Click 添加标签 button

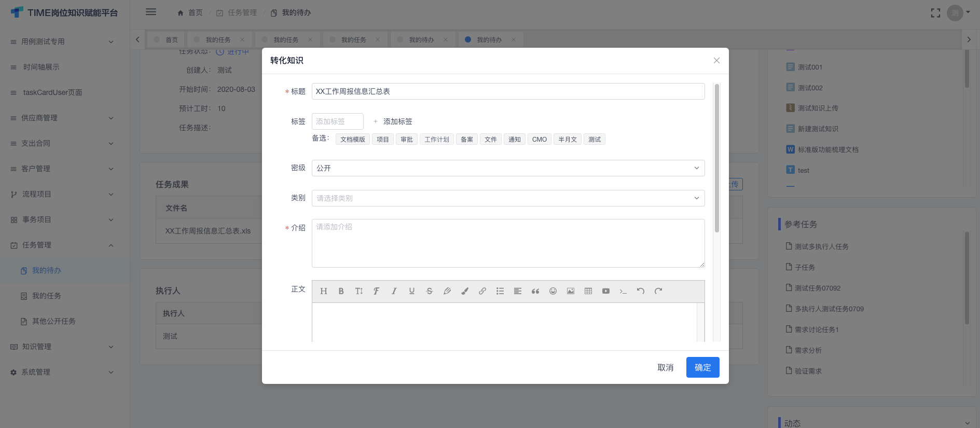(x=393, y=121)
